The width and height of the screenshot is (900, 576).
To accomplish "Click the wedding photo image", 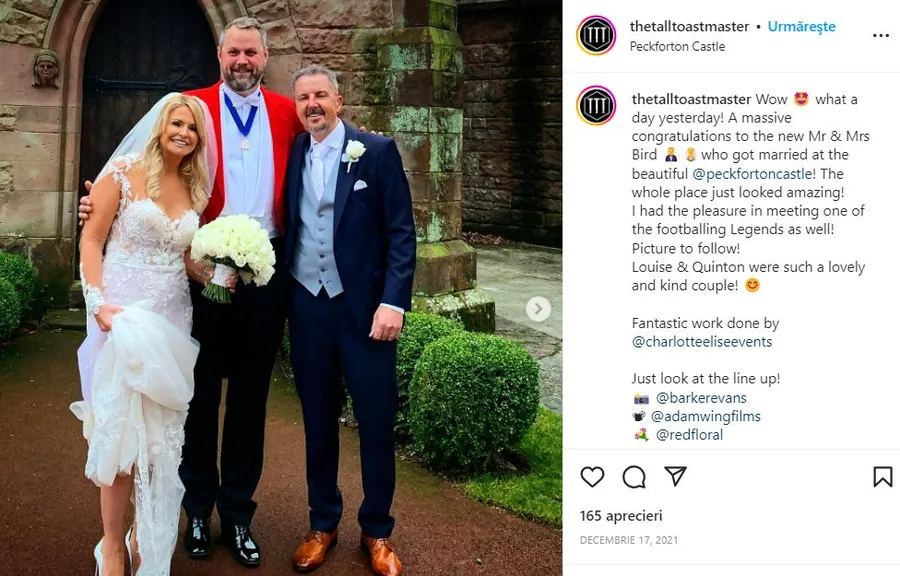I will pos(281,288).
